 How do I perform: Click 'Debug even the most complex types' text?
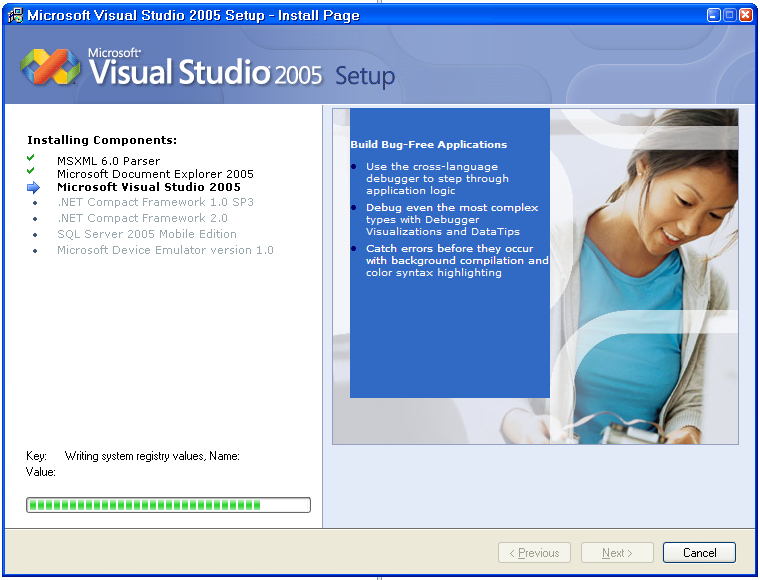click(452, 219)
